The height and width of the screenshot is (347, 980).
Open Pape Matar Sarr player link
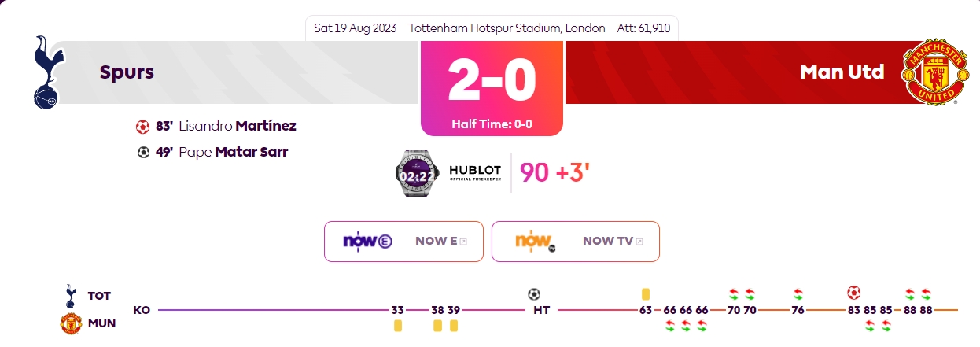point(233,153)
